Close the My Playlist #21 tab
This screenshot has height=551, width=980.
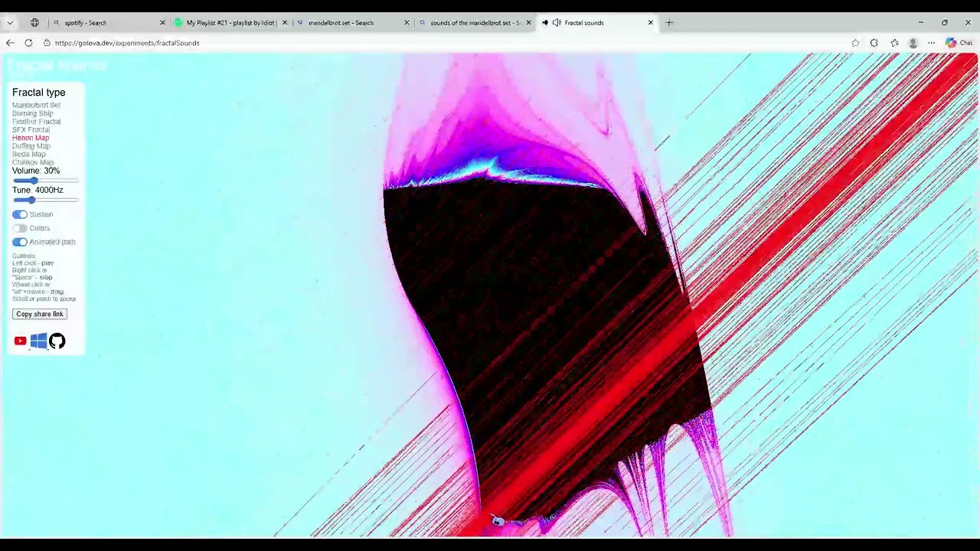coord(285,23)
